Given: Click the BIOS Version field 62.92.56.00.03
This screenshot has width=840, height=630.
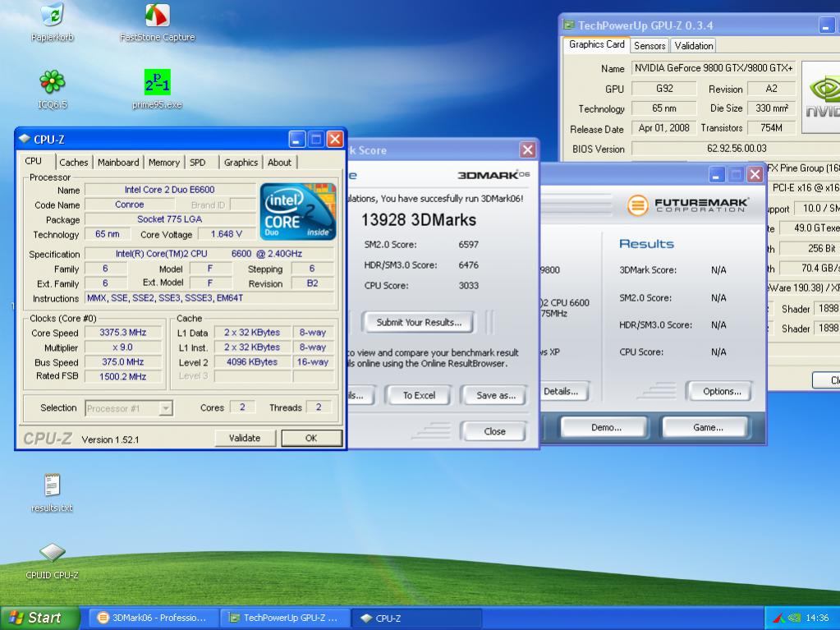Looking at the screenshot, I should click(x=736, y=149).
